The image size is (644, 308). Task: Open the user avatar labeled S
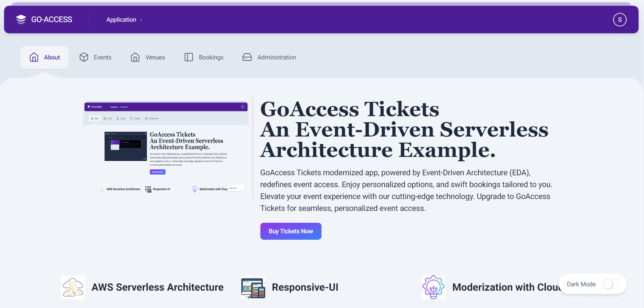tap(620, 20)
